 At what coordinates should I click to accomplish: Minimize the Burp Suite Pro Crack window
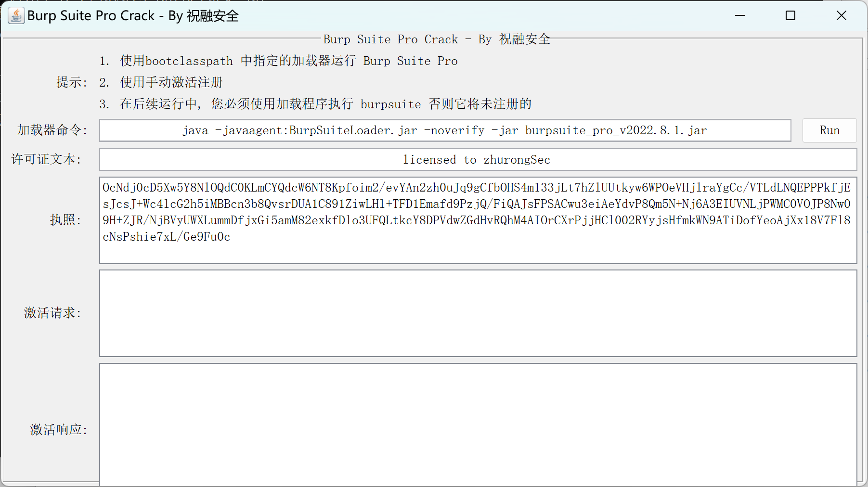(x=740, y=15)
